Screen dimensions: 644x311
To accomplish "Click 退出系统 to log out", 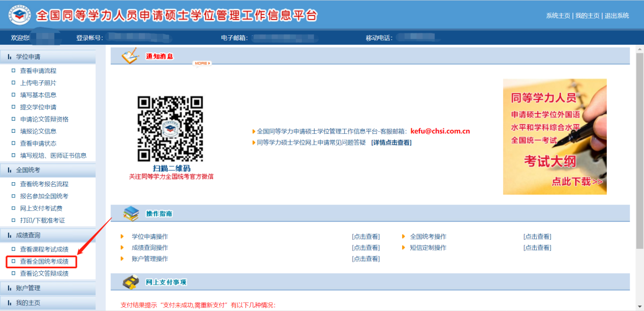I will 617,16.
